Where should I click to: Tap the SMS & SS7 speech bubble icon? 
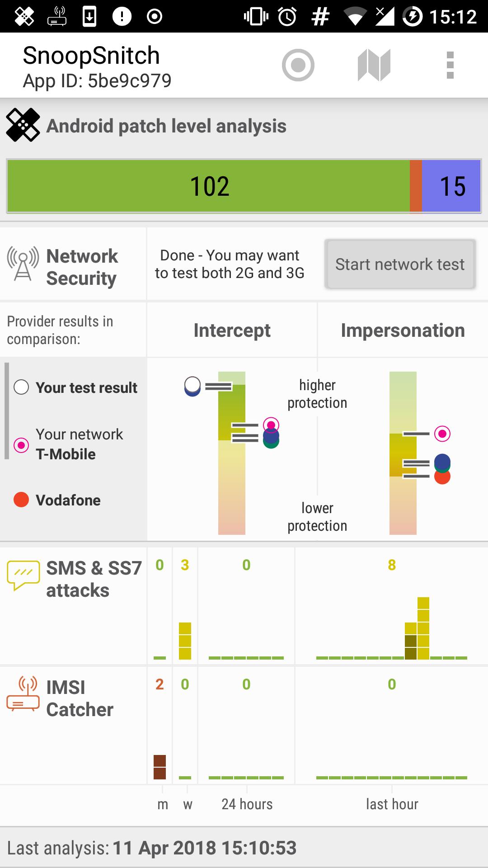tap(23, 575)
